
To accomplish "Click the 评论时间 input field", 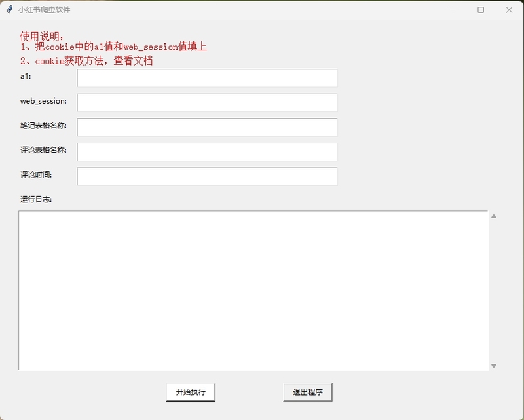I will point(207,176).
